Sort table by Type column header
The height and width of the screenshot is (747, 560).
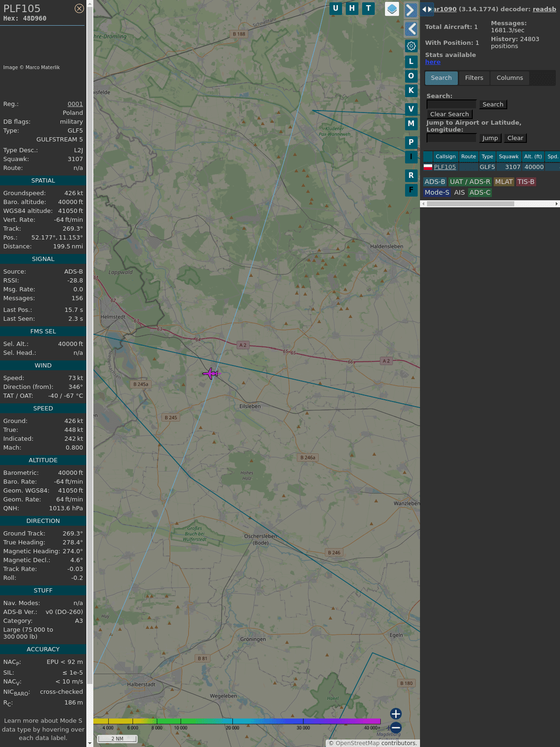point(487,156)
